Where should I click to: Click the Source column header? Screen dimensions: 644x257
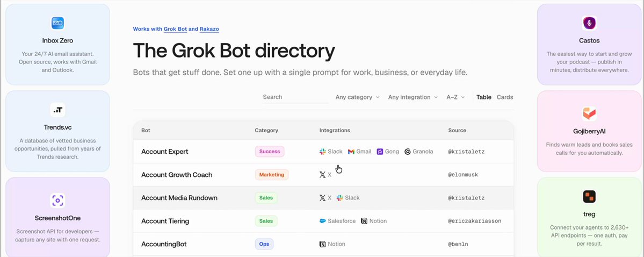point(457,130)
